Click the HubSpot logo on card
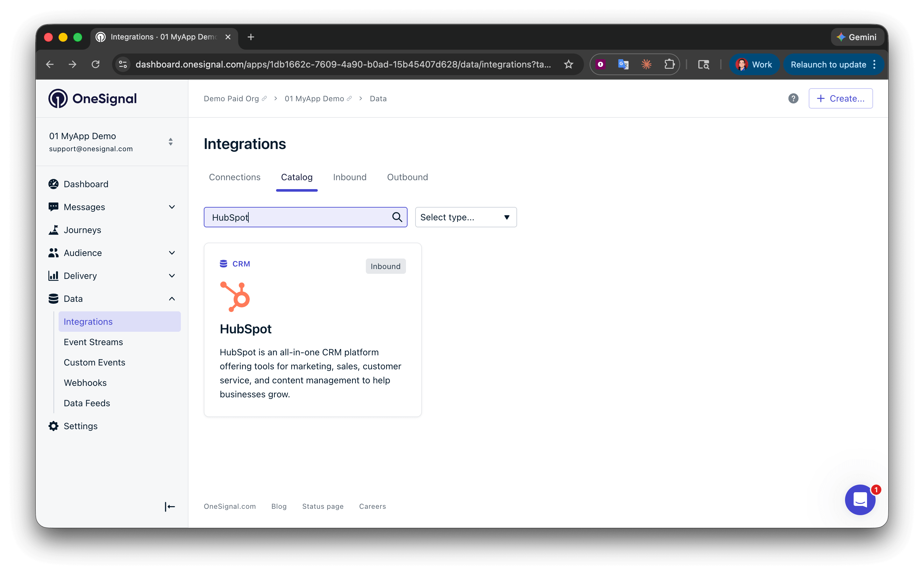 (235, 297)
